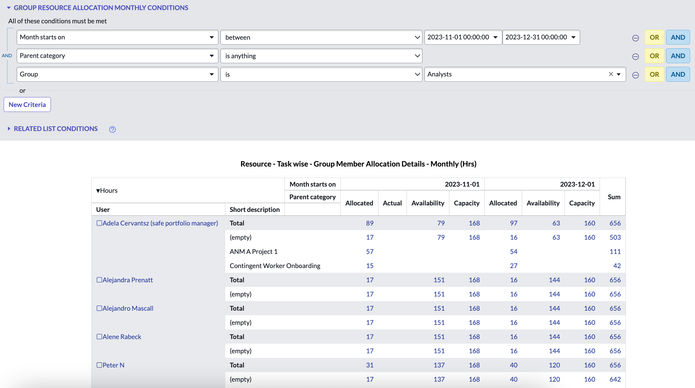
Task: Tick the Alejandra Prenatt checkbox
Action: click(x=99, y=280)
